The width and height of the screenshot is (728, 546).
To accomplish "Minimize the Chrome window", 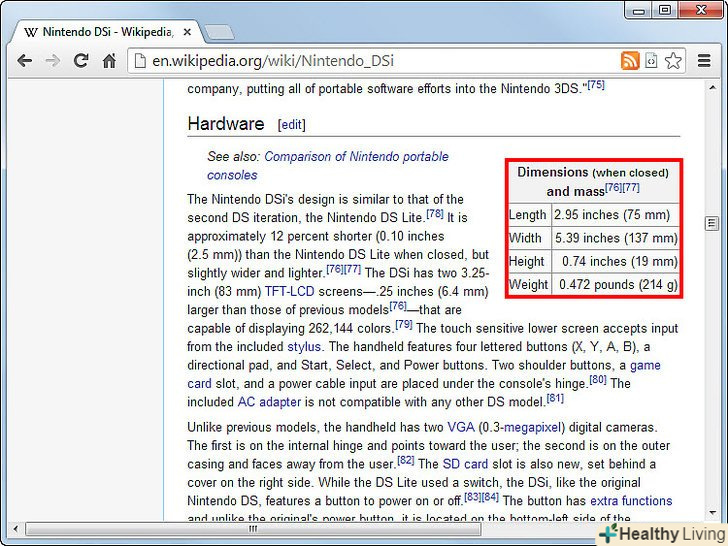I will click(638, 10).
